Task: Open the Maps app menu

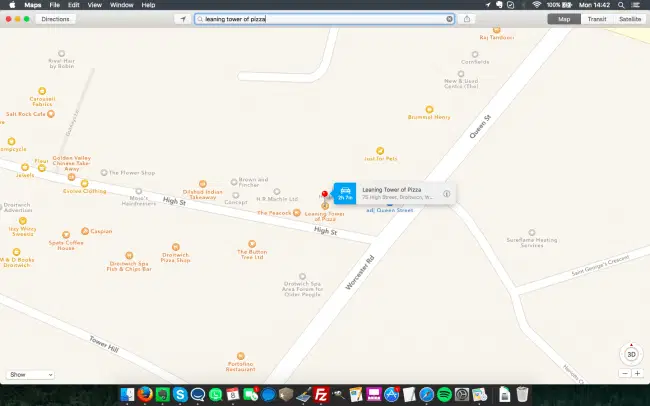Action: tap(33, 5)
